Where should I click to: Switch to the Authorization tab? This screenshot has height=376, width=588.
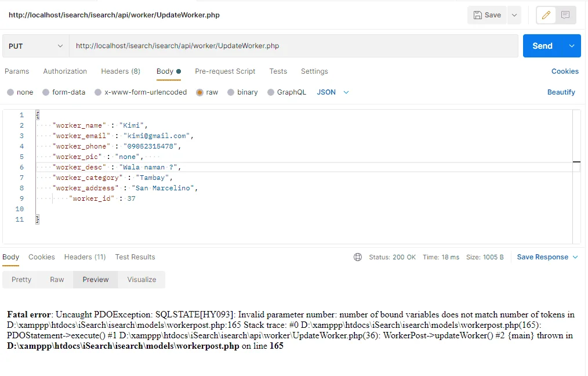coord(65,71)
